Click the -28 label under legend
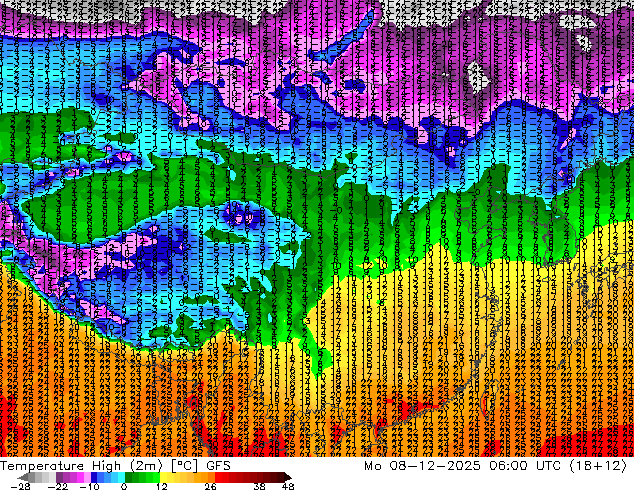 [x=21, y=486]
